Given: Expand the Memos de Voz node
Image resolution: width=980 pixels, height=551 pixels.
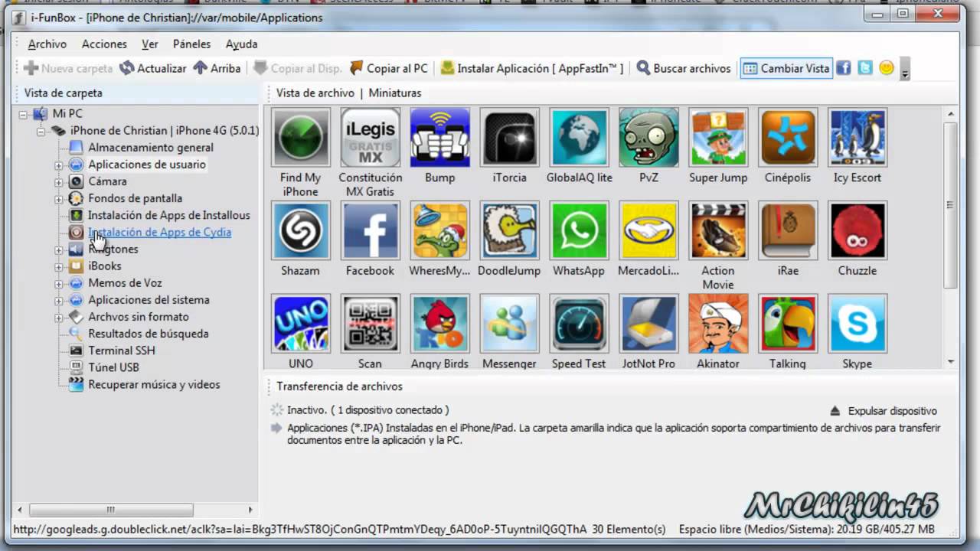Looking at the screenshot, I should [58, 283].
